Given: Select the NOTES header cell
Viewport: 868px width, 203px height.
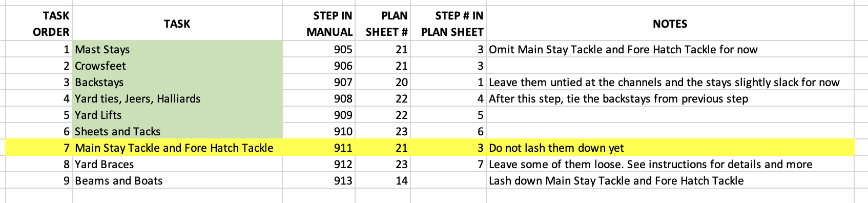Looking at the screenshot, I should pos(670,24).
